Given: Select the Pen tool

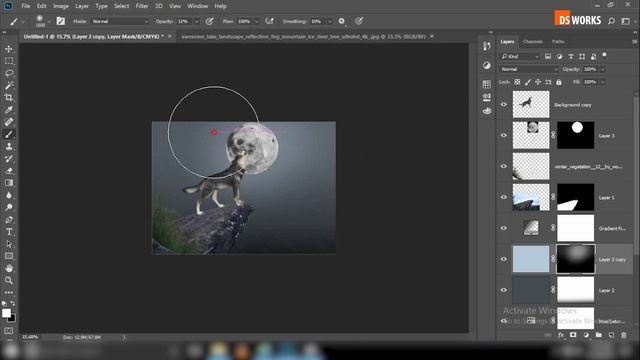Looking at the screenshot, I should (x=9, y=220).
